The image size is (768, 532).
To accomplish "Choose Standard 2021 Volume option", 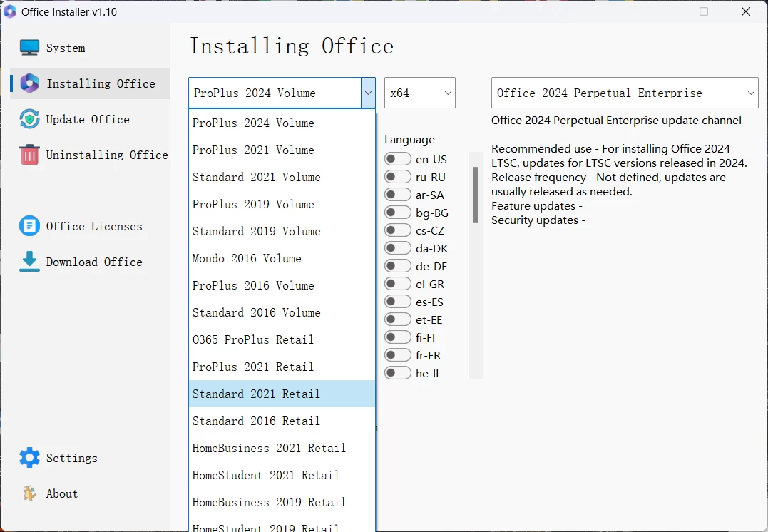I will (x=282, y=177).
